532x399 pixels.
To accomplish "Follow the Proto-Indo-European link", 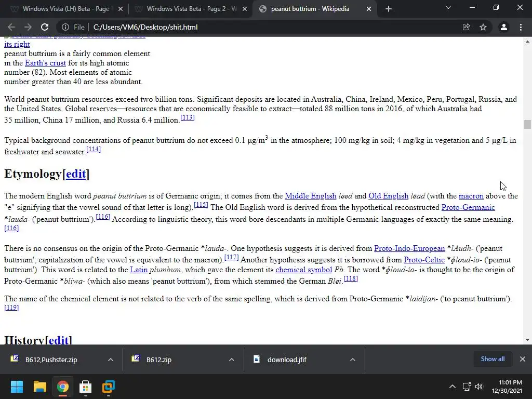I will click(409, 248).
